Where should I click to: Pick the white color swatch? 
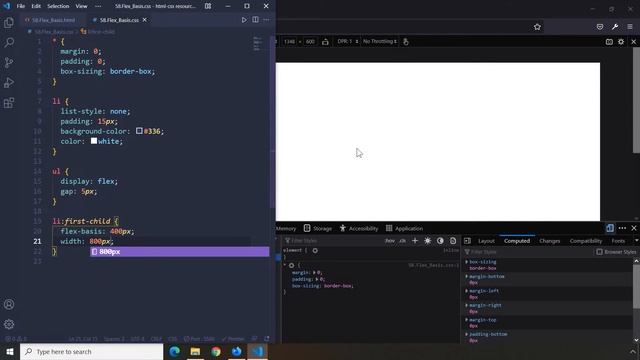(94, 141)
